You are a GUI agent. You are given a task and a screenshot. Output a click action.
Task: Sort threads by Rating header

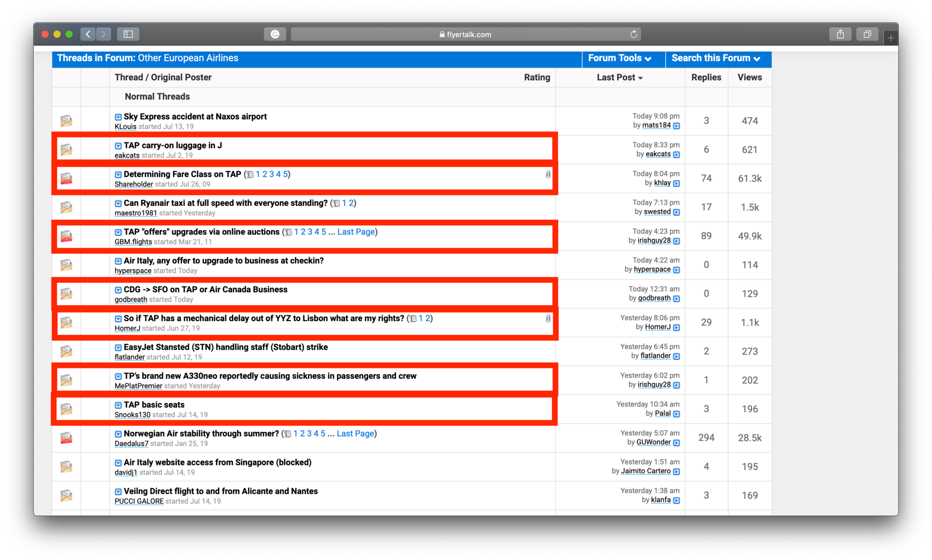537,77
